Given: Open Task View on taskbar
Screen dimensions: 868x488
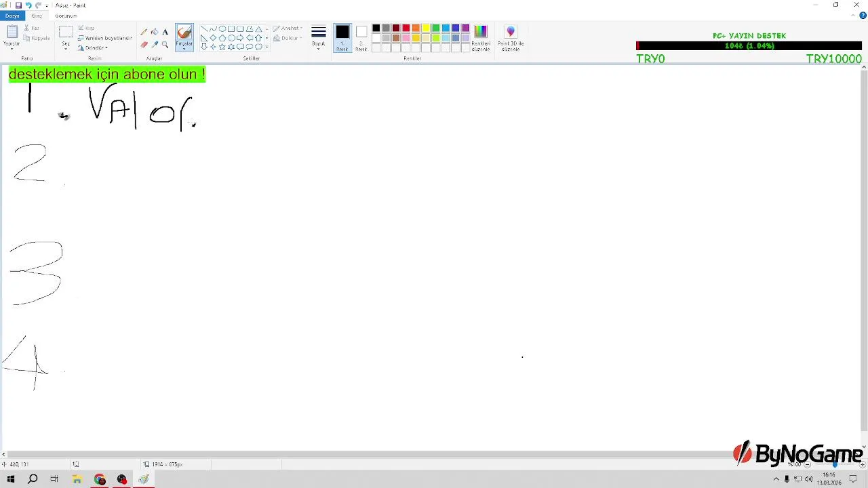Looking at the screenshot, I should 54,479.
